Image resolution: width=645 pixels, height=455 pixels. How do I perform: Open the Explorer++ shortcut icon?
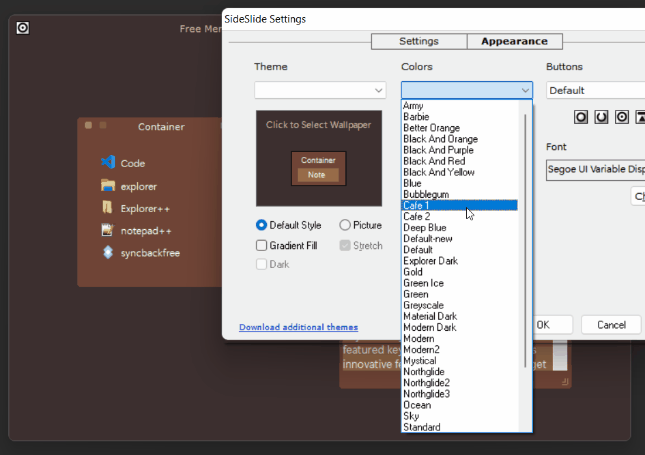108,208
